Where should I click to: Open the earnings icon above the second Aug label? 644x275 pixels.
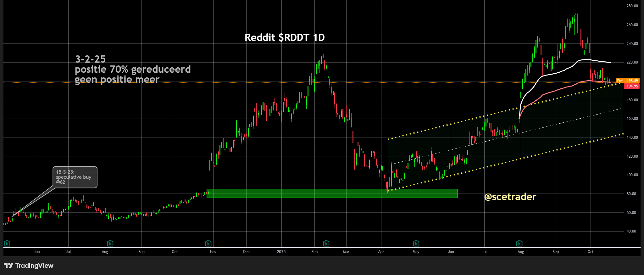coord(519,243)
